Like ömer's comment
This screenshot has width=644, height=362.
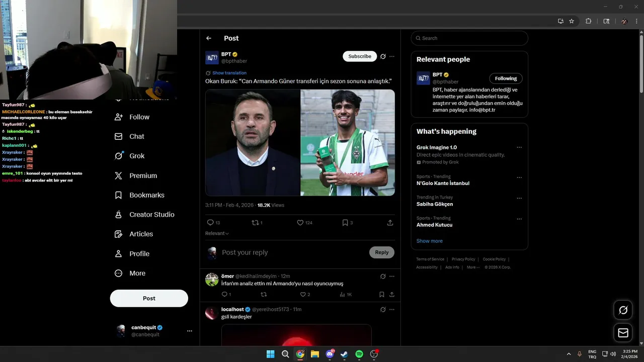point(303,295)
